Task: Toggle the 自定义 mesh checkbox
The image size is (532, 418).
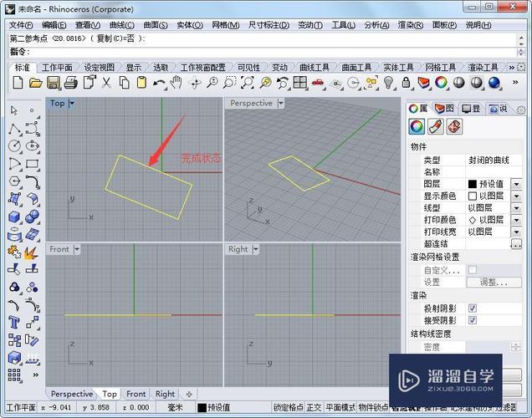Action: coord(473,270)
